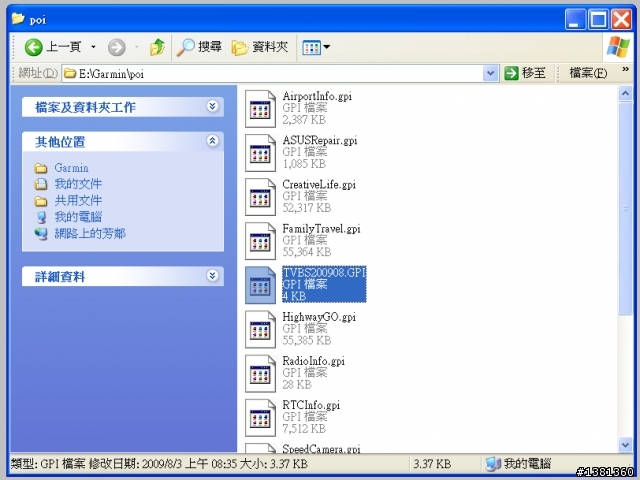Show more menus via the chevron
This screenshot has width=640, height=480.
(x=625, y=69)
